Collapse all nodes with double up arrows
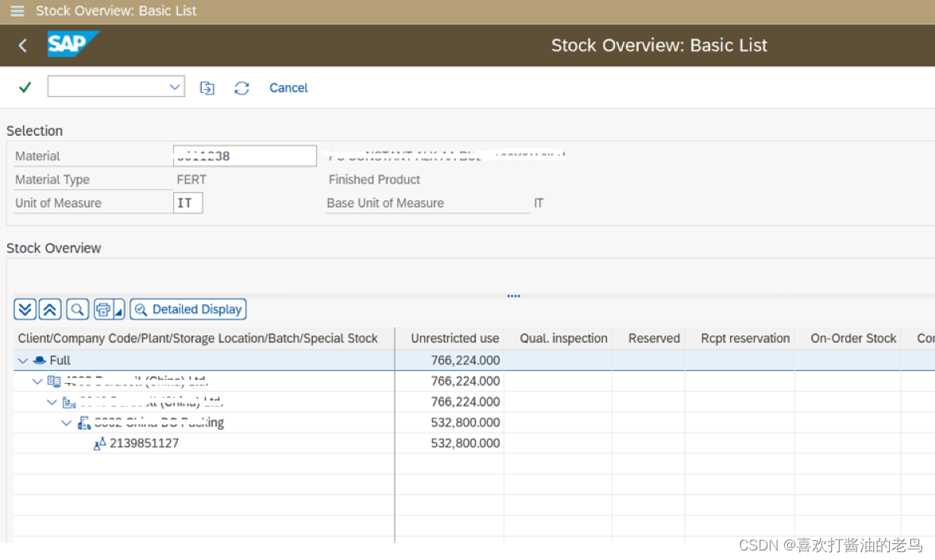The image size is (935, 560). point(50,310)
